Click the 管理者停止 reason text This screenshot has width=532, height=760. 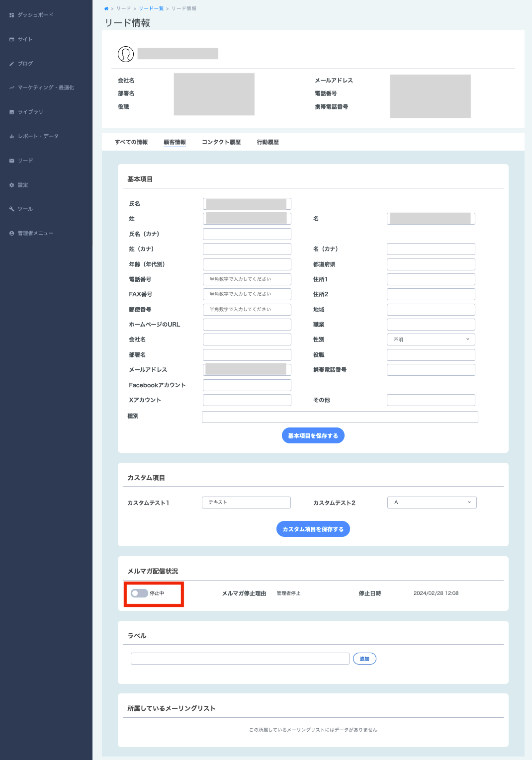click(x=288, y=593)
